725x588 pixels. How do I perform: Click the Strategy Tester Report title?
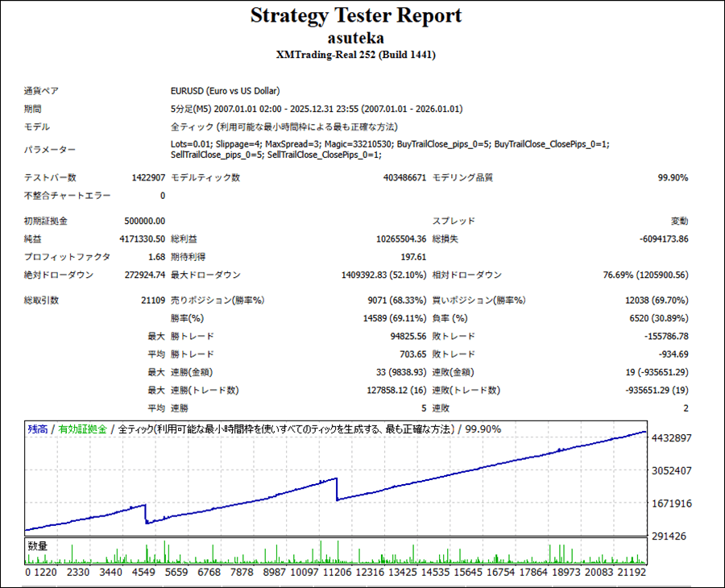click(x=355, y=16)
